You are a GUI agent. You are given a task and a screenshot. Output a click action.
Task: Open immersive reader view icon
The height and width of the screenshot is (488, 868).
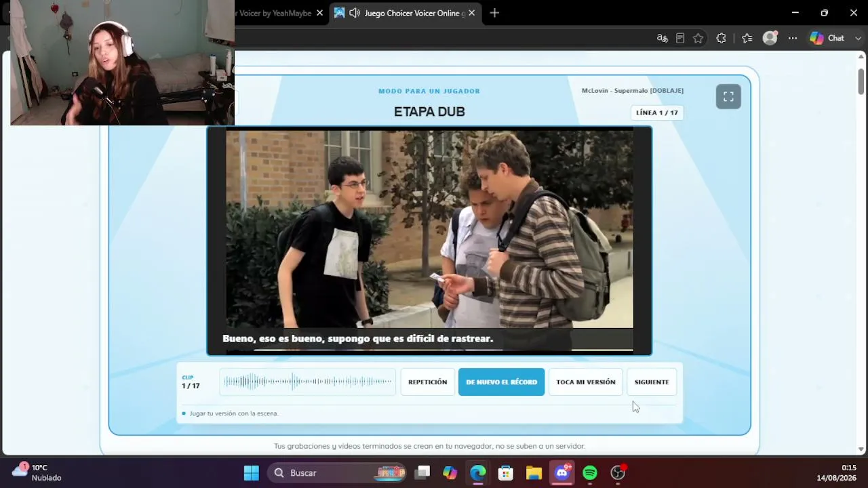(x=680, y=38)
